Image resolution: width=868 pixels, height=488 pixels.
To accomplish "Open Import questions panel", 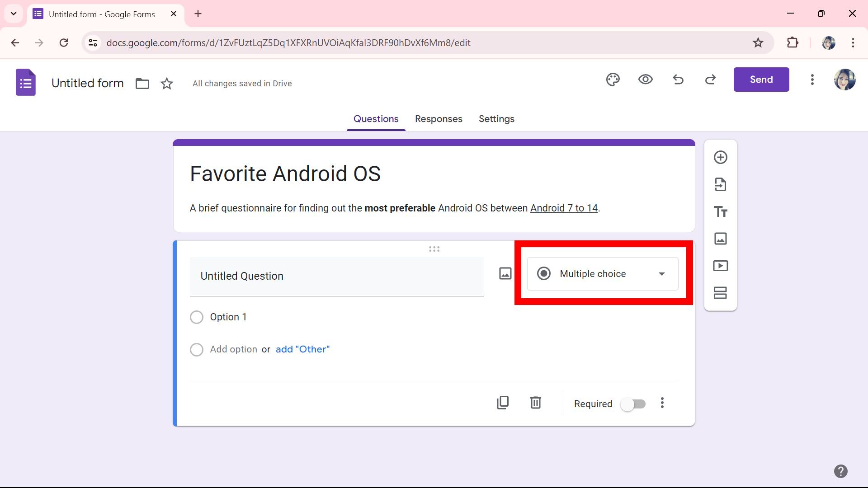I will coord(720,184).
